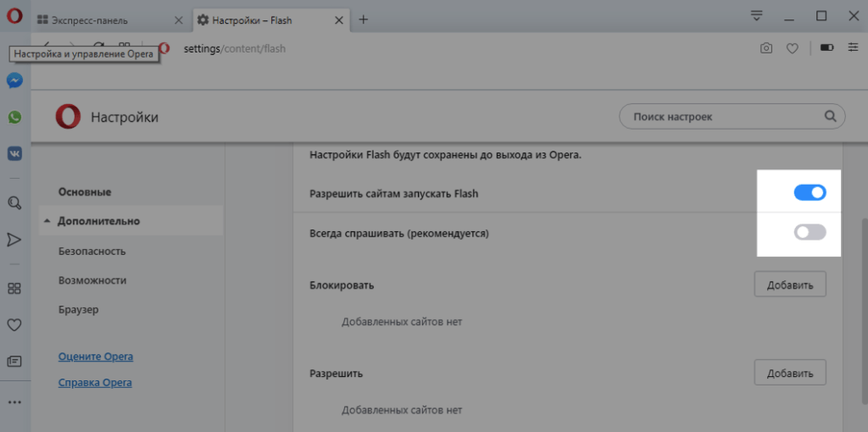Open sidebar three-dots more options
Image resolution: width=868 pixels, height=432 pixels.
pyautogui.click(x=14, y=402)
